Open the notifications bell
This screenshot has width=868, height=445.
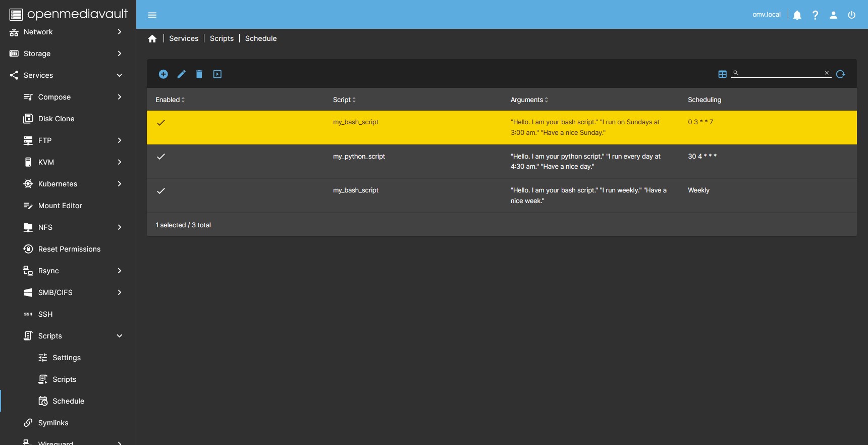pyautogui.click(x=797, y=15)
